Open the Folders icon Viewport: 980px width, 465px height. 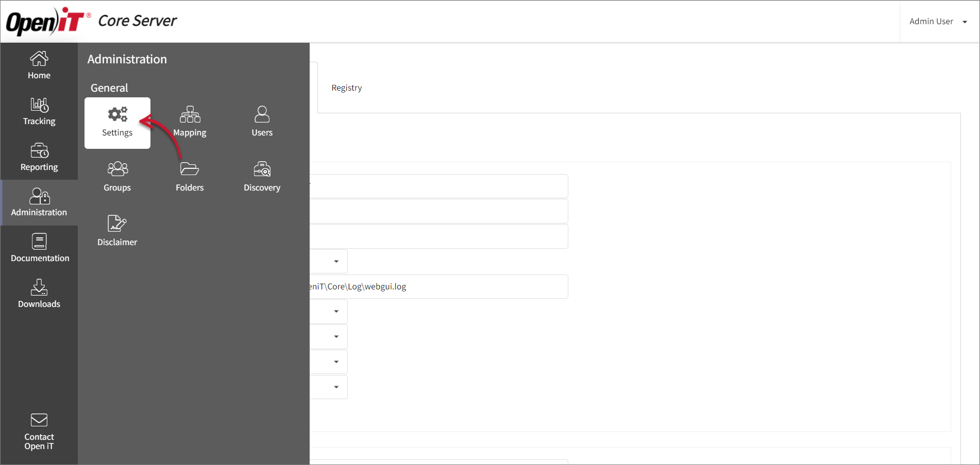pos(189,177)
